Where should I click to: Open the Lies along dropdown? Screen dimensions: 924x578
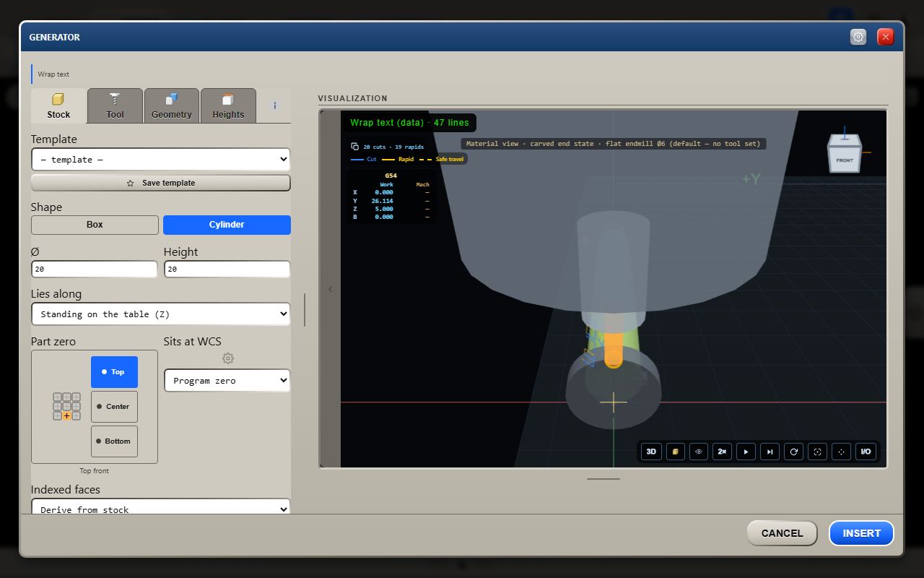(160, 314)
